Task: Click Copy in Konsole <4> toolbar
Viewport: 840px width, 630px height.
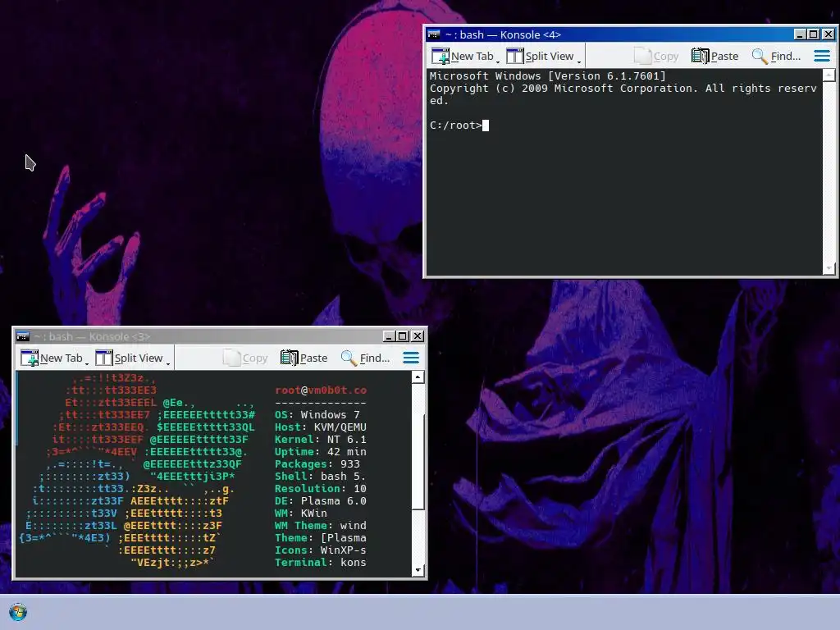Action: 655,56
